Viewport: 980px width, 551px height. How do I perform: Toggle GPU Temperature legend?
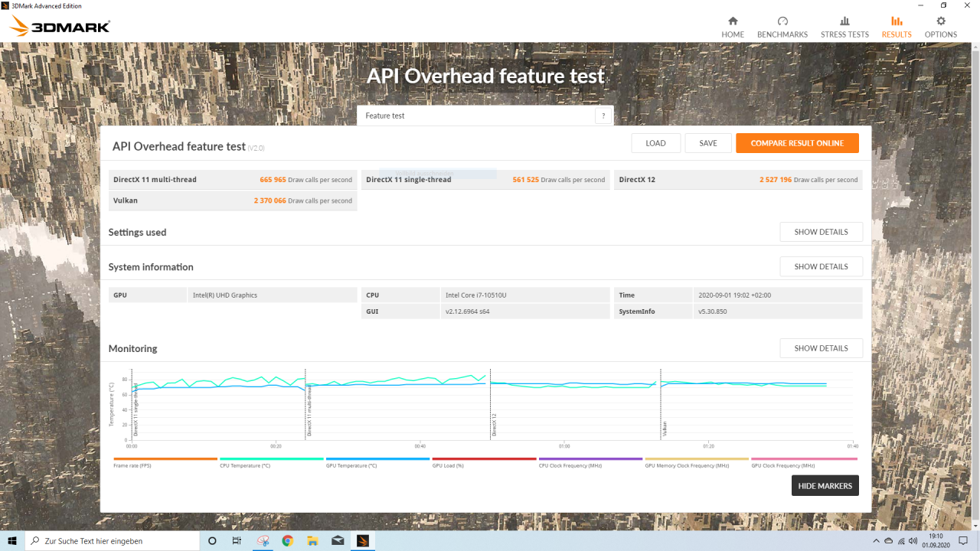click(378, 462)
